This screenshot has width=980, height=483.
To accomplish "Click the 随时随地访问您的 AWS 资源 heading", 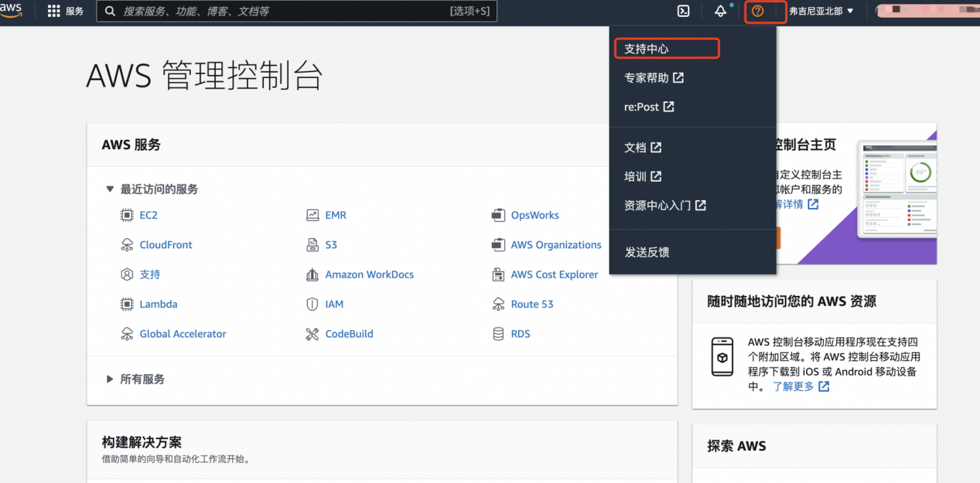I will click(x=792, y=302).
